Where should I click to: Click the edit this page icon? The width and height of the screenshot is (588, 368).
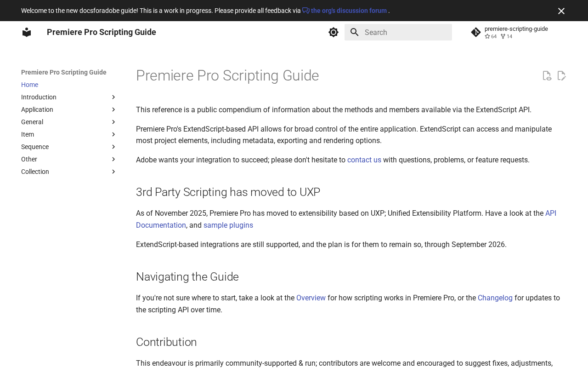tap(561, 76)
